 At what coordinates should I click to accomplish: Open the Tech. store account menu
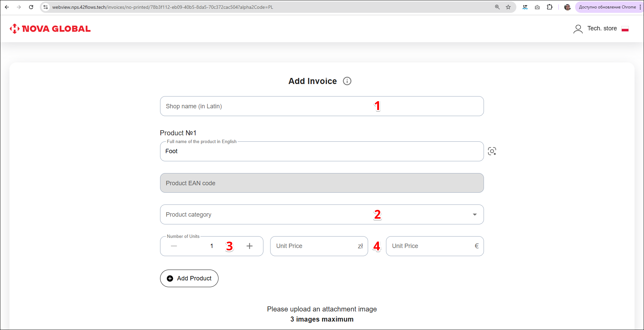tap(602, 29)
